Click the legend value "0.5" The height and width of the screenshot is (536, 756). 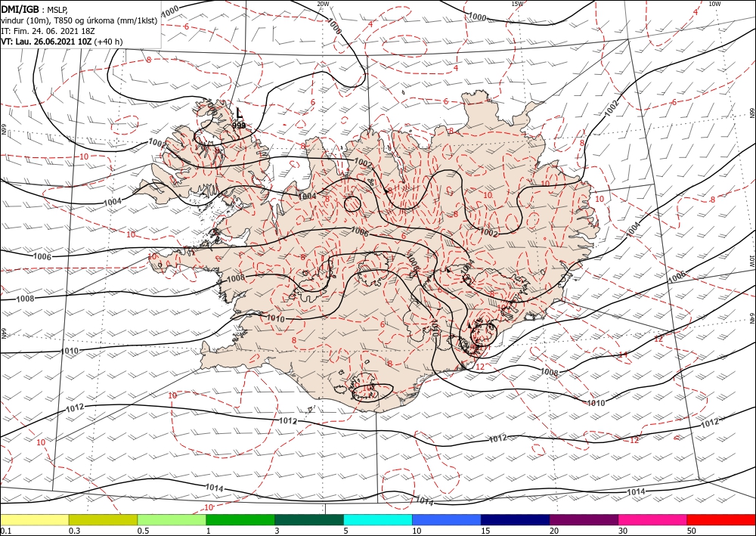coord(143,531)
